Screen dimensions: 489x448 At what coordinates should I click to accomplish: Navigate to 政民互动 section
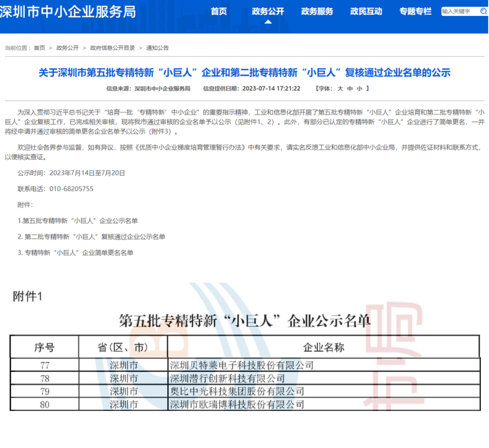click(x=366, y=11)
